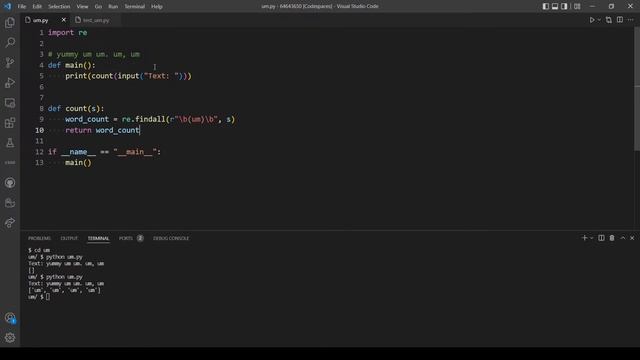Open Customize Layout icon
This screenshot has width=640, height=360.
(577, 6)
